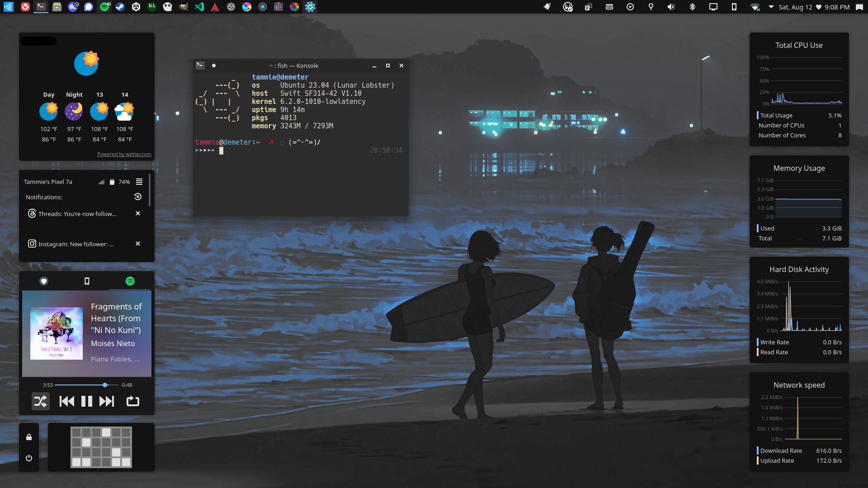
Task: Click the pin dot in the Konsole title bar
Action: (214, 66)
